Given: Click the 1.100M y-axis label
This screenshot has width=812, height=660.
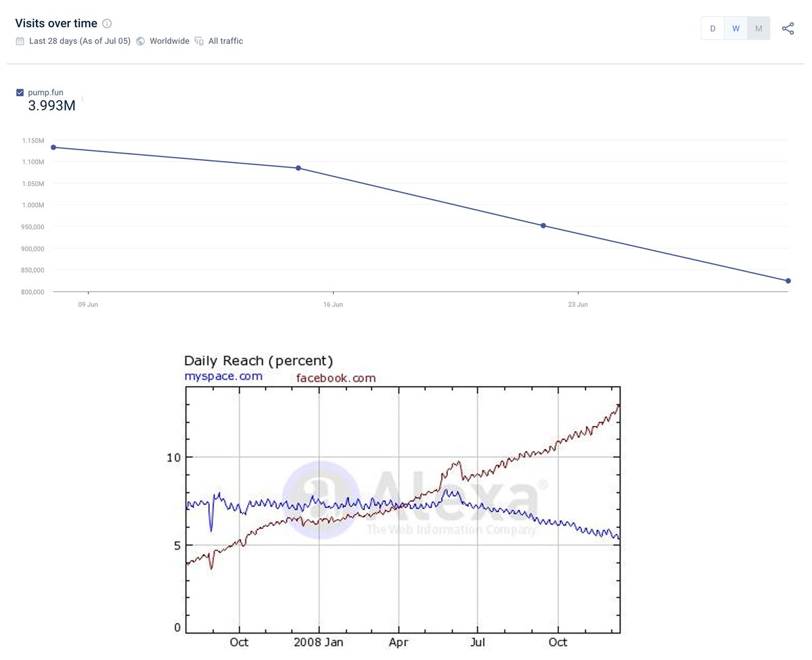Looking at the screenshot, I should click(x=32, y=162).
